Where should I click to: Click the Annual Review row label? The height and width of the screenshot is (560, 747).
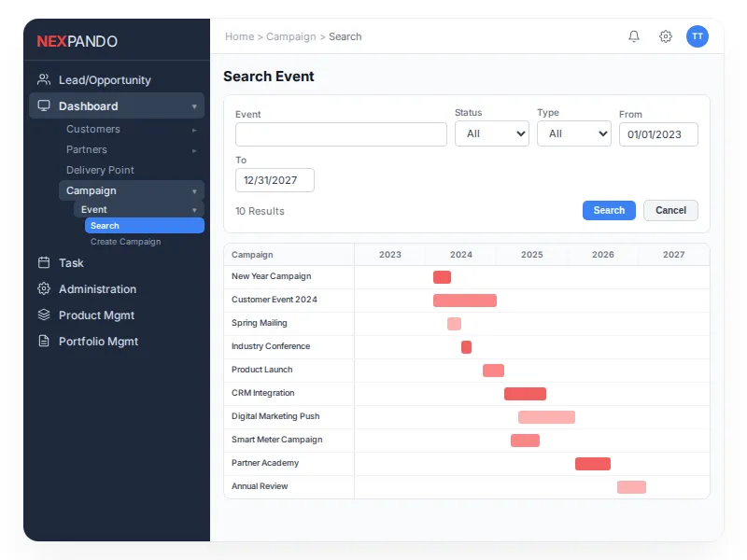click(x=260, y=486)
